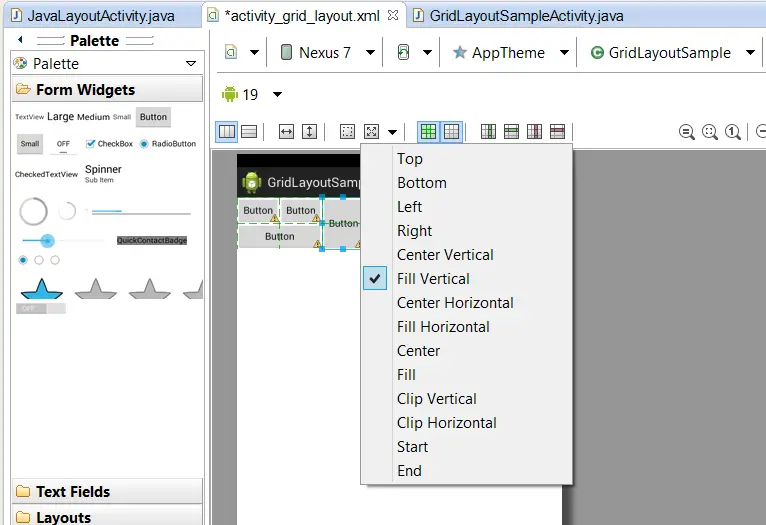Image resolution: width=766 pixels, height=525 pixels.
Task: Select the bottom-left wide Button in canvas
Action: [x=279, y=236]
